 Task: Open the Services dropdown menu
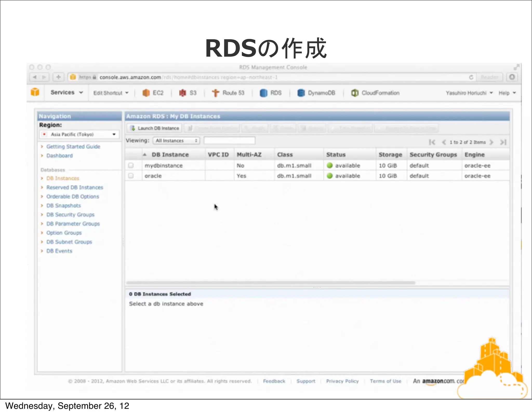[66, 93]
